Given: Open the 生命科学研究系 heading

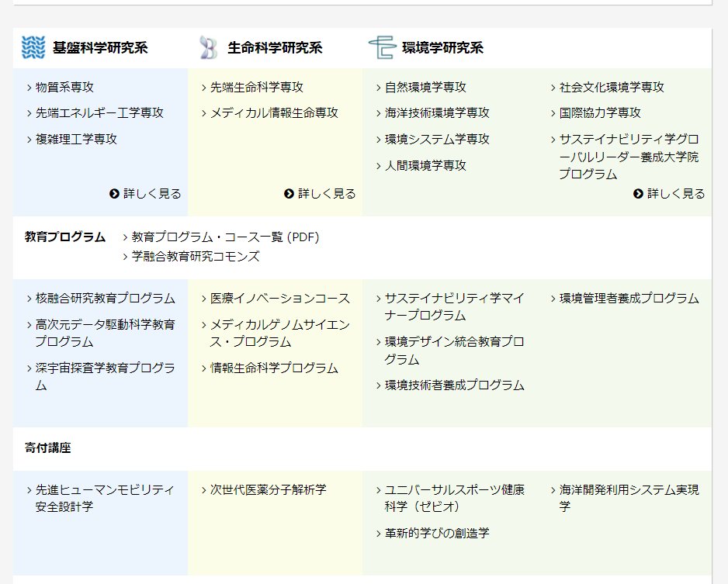Looking at the screenshot, I should point(275,48).
